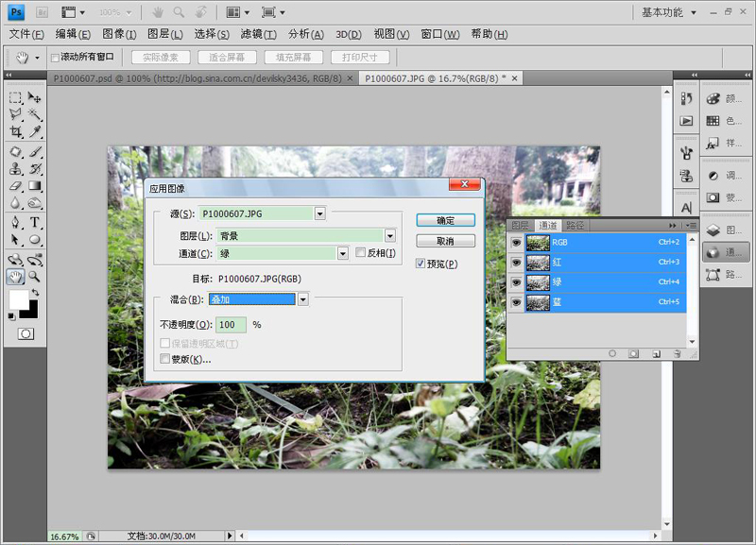Viewport: 756px width, 545px height.
Task: Select the Path Selection tool
Action: click(15, 240)
